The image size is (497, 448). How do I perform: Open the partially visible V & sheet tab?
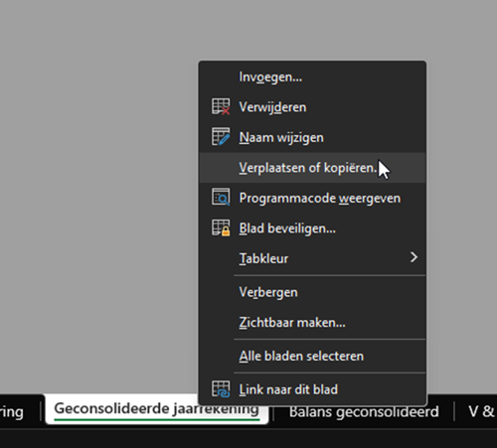pos(481,412)
